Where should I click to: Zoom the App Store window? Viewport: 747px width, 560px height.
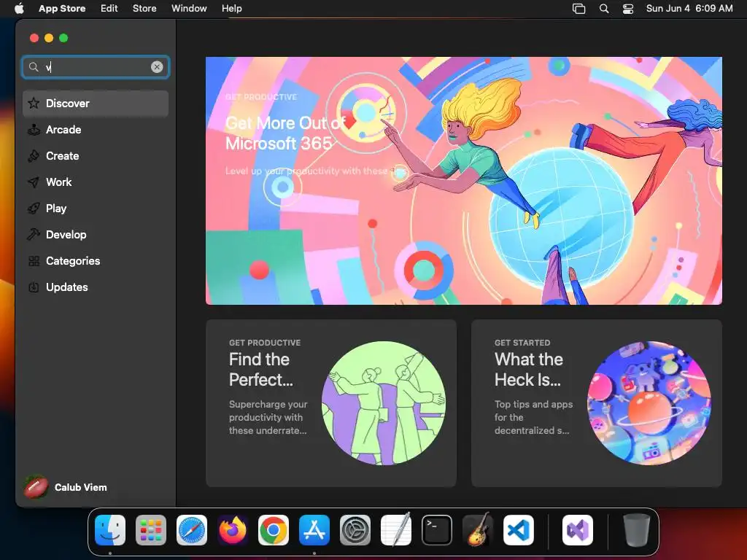pyautogui.click(x=63, y=38)
